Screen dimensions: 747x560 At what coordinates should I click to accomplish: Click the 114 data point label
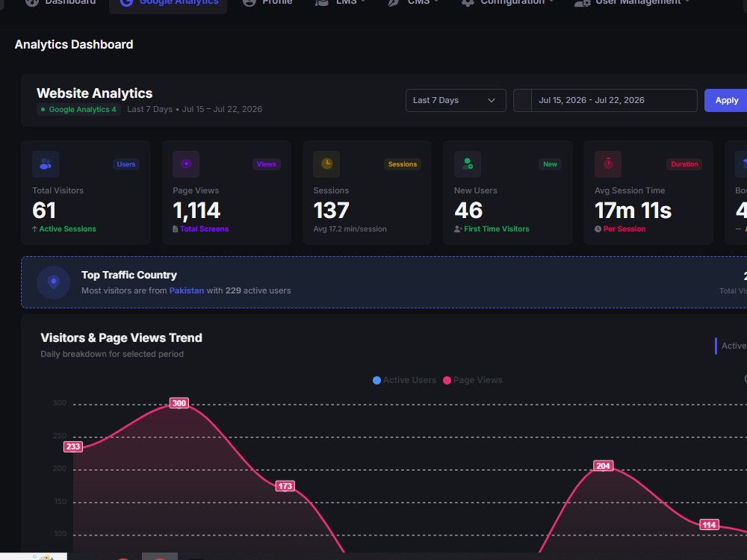coord(709,525)
